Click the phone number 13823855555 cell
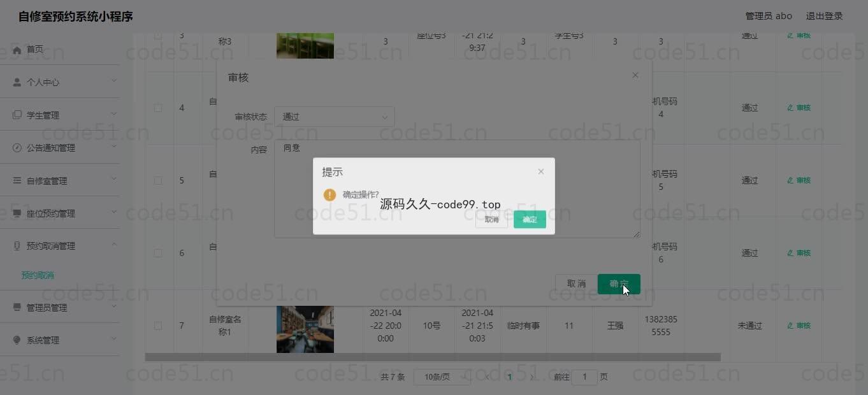This screenshot has height=395, width=868. point(661,326)
